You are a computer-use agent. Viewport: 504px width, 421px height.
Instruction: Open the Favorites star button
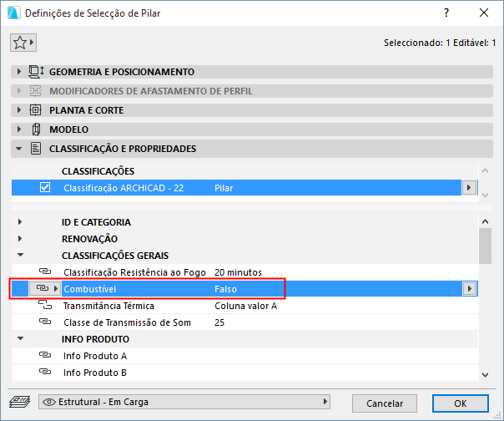coord(23,42)
